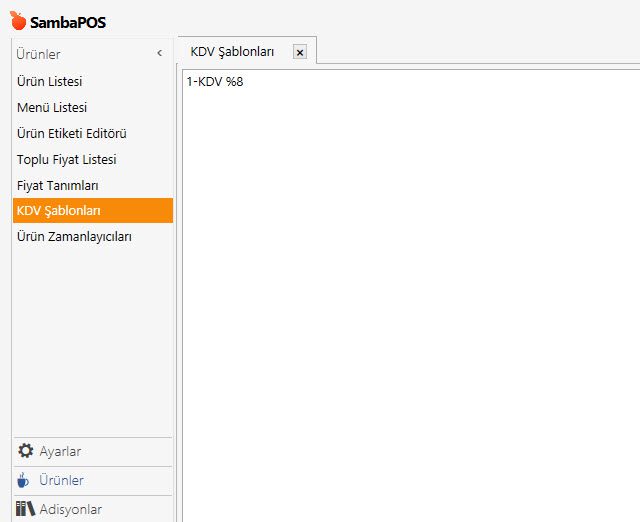Open Ürün Listesi from the sidebar
The width and height of the screenshot is (640, 522).
click(49, 81)
